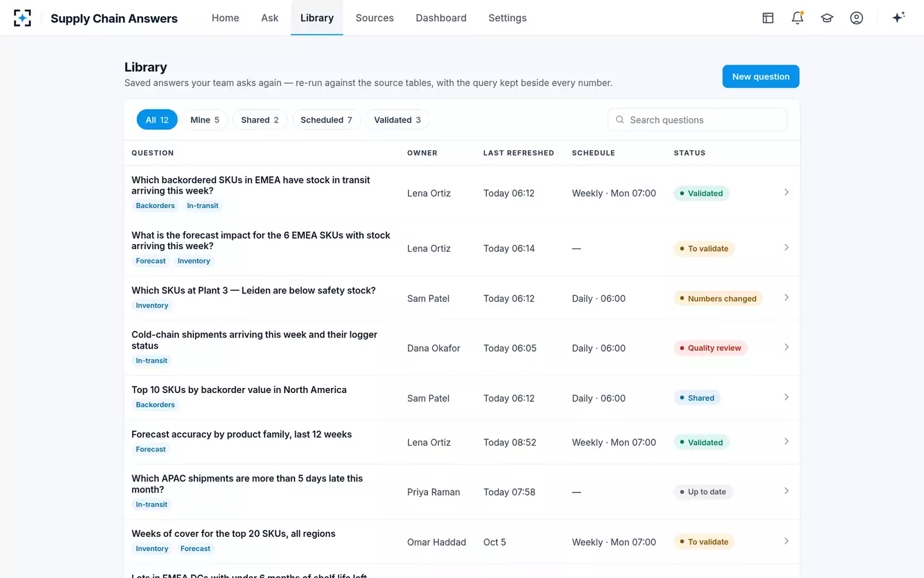This screenshot has width=924, height=578.
Task: Open the Settings tab
Action: pyautogui.click(x=508, y=18)
